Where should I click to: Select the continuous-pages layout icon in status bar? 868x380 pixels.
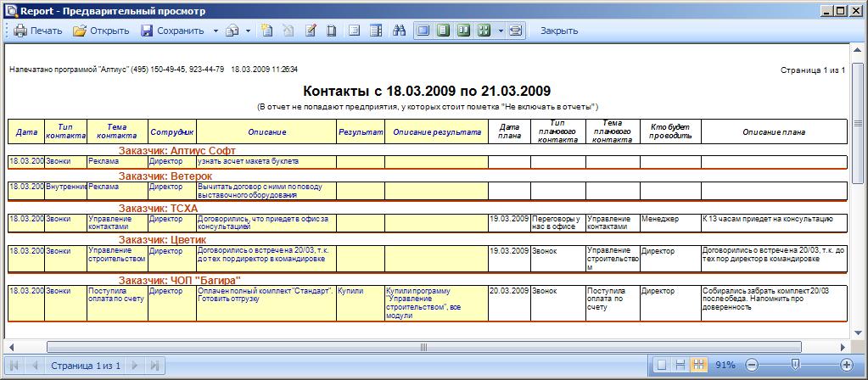[680, 365]
